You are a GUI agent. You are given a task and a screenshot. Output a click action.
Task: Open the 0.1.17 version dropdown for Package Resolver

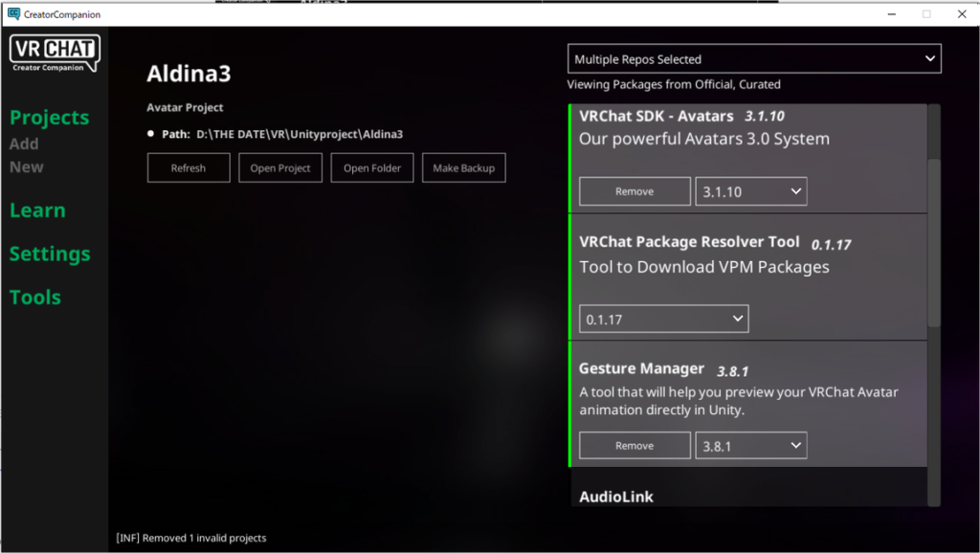pos(664,320)
